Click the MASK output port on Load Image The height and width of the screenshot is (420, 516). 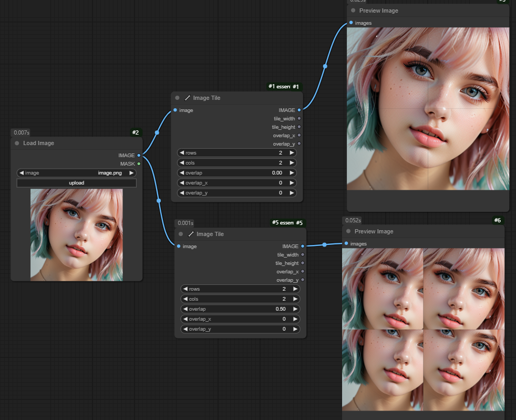139,163
